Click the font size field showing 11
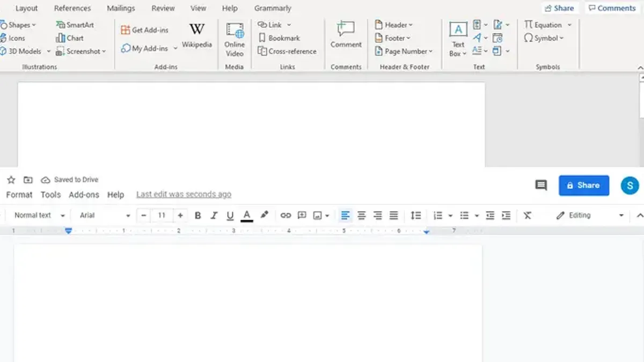Screen dimensions: 644x362 tap(162, 215)
